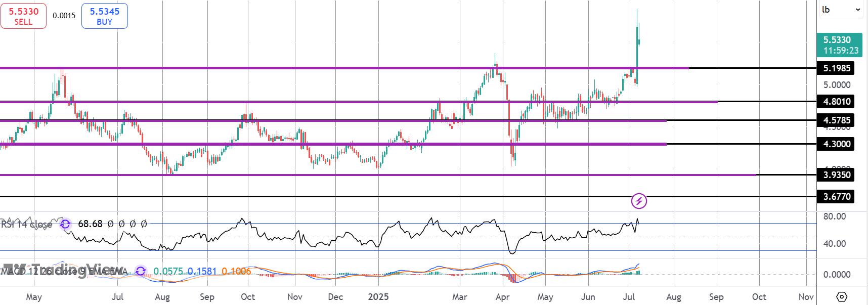The image size is (868, 305).
Task: Select the RSI 14 close indicator label
Action: pyautogui.click(x=26, y=224)
